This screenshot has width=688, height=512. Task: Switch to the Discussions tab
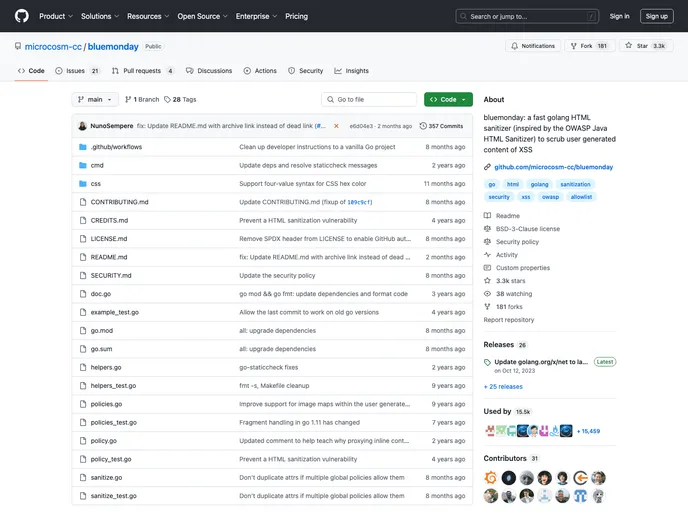pos(209,71)
